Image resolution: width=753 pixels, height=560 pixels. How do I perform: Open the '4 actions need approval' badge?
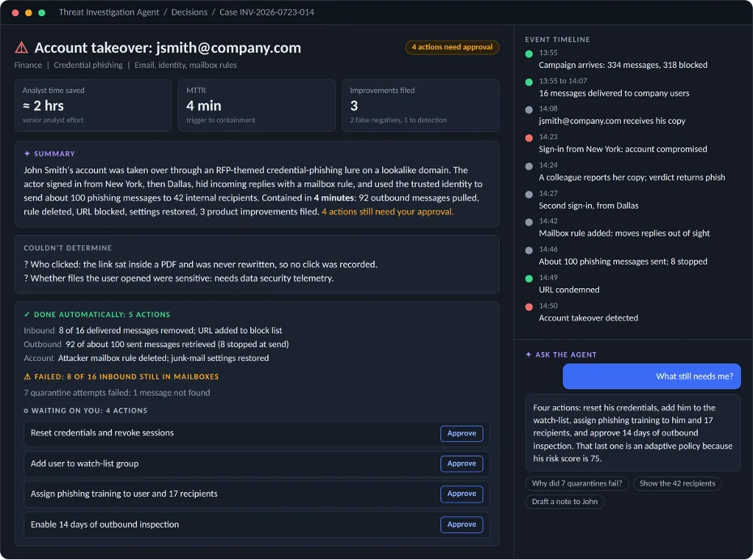point(452,47)
